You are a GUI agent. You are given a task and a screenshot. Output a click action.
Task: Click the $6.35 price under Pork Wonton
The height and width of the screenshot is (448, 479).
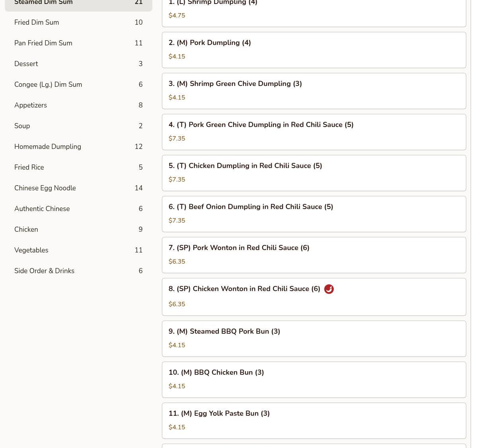pos(177,262)
